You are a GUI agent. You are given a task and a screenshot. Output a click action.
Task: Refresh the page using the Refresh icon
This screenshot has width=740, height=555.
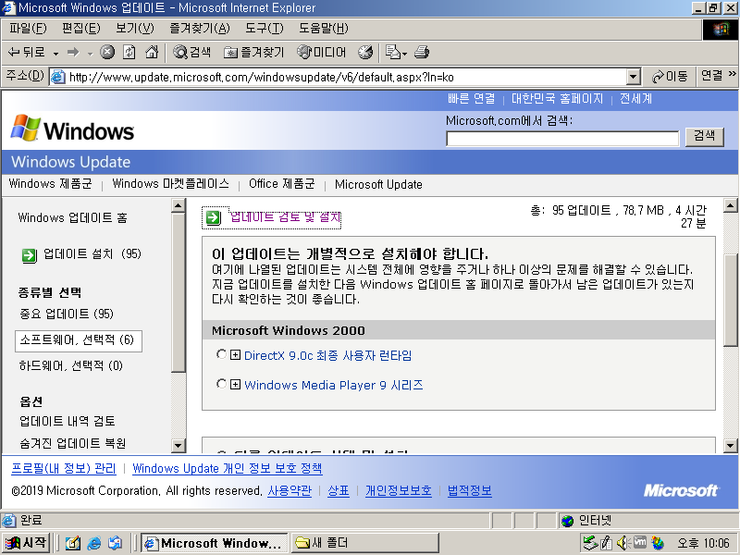pyautogui.click(x=129, y=52)
